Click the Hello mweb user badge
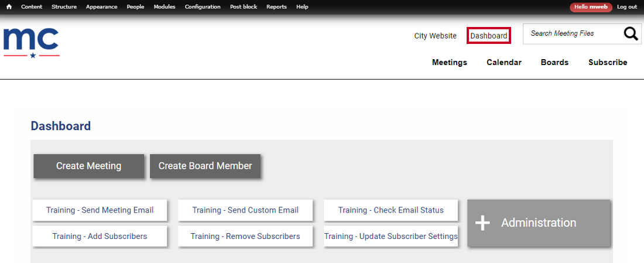Image resolution: width=644 pixels, height=263 pixels. (591, 7)
